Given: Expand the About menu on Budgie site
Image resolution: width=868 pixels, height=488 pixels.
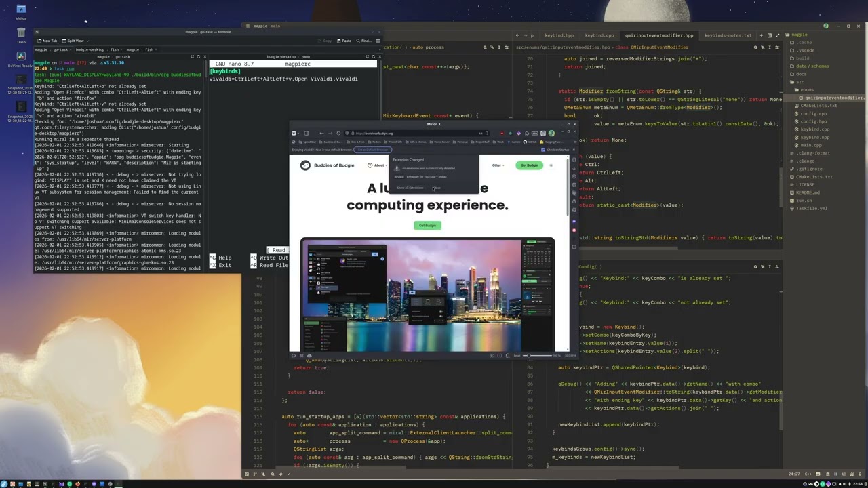Looking at the screenshot, I should tap(377, 165).
